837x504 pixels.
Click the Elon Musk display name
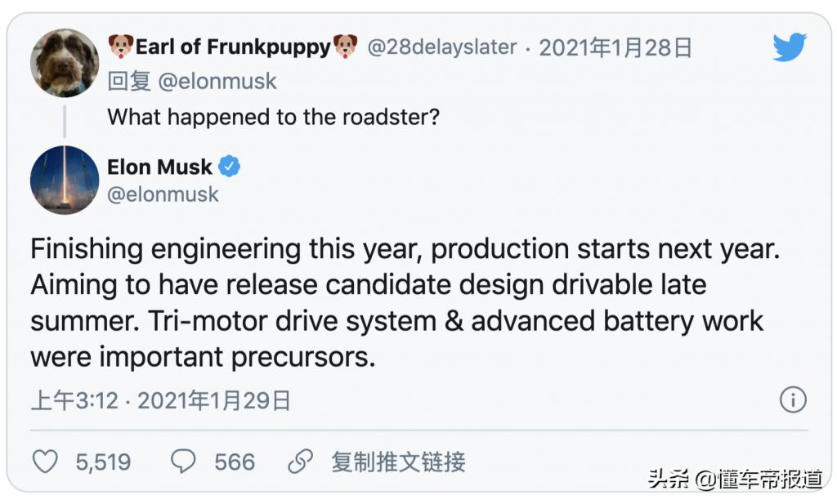pos(159,167)
